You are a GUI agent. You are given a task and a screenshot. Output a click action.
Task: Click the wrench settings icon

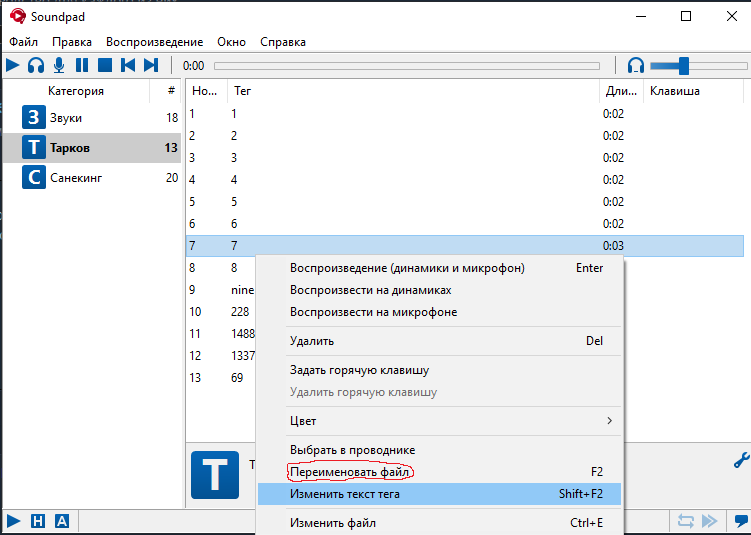[741, 460]
